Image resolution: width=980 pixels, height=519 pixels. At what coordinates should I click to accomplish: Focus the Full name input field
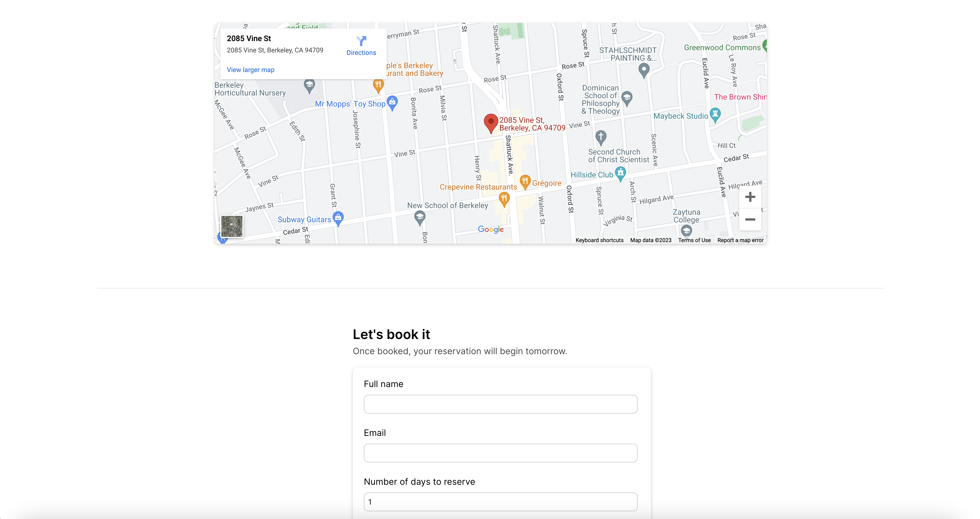coord(500,404)
